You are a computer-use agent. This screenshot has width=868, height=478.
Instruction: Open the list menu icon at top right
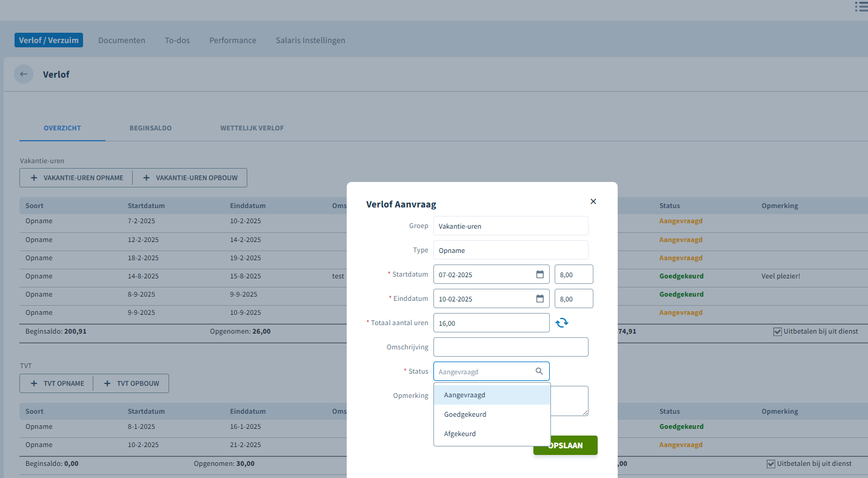(861, 7)
